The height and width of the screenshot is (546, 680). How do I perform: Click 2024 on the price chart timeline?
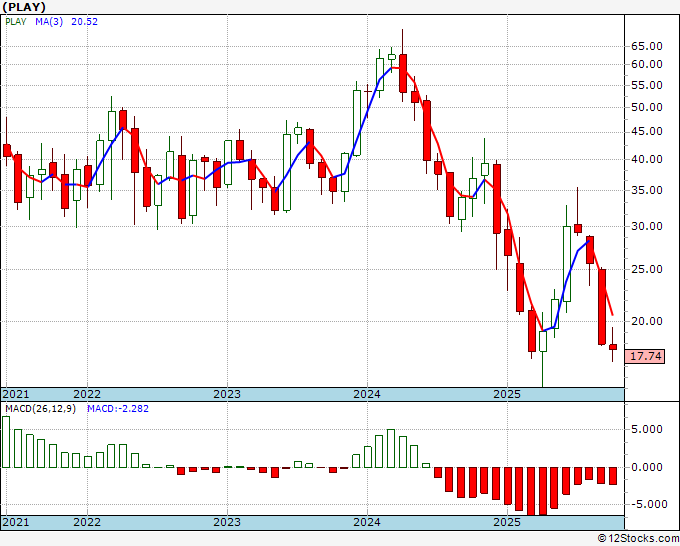[x=367, y=394]
